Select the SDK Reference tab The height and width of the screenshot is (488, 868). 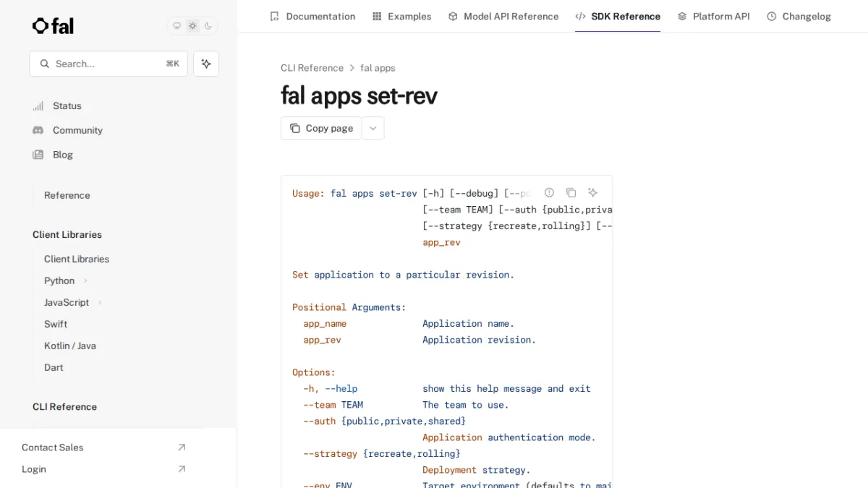click(618, 16)
